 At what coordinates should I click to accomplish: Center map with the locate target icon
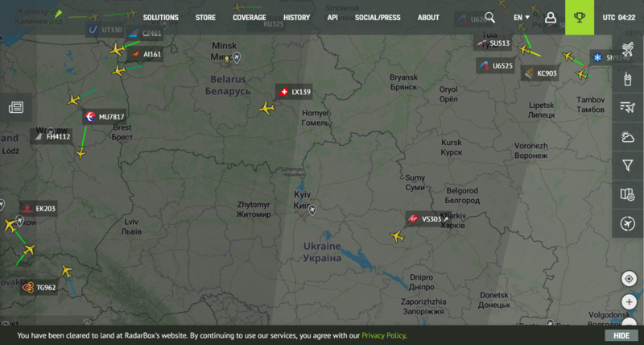[x=629, y=279]
